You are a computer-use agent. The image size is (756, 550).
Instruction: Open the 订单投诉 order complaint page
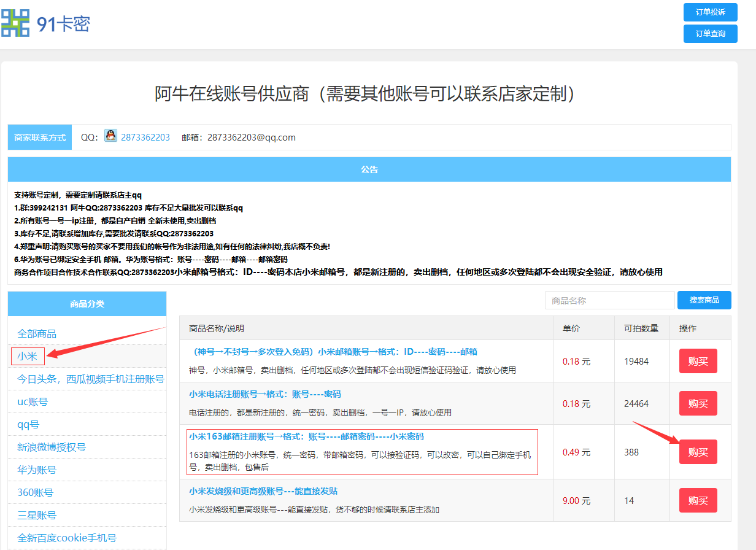[710, 12]
